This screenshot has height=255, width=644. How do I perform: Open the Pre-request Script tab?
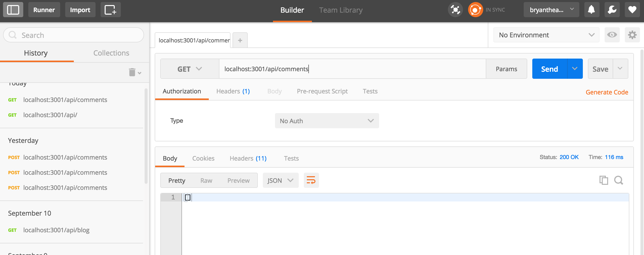click(322, 91)
